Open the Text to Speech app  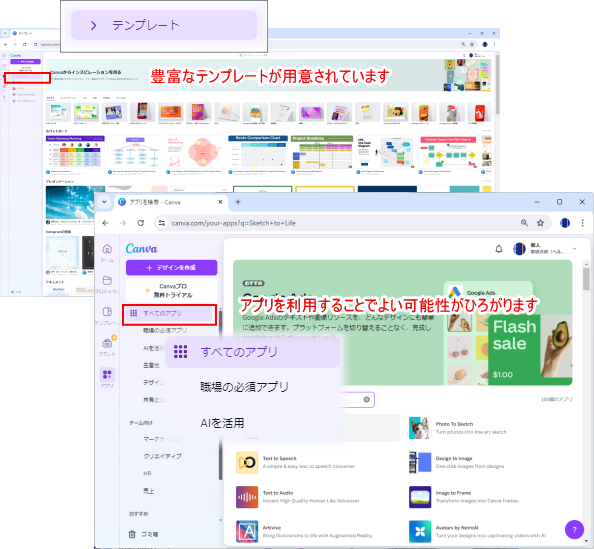click(295, 462)
